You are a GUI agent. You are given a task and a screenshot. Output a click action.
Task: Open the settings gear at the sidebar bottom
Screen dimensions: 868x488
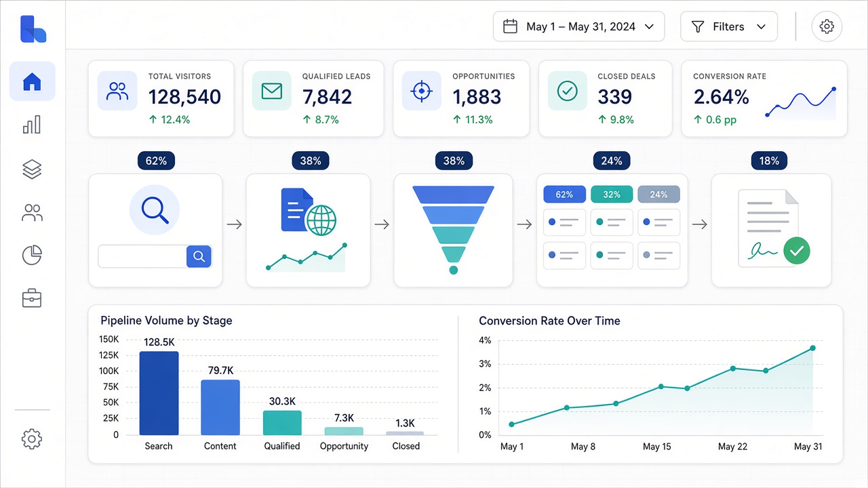[32, 439]
